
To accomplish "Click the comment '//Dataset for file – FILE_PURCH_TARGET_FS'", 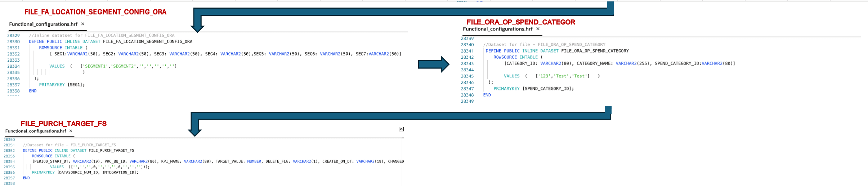I will pos(70,145).
